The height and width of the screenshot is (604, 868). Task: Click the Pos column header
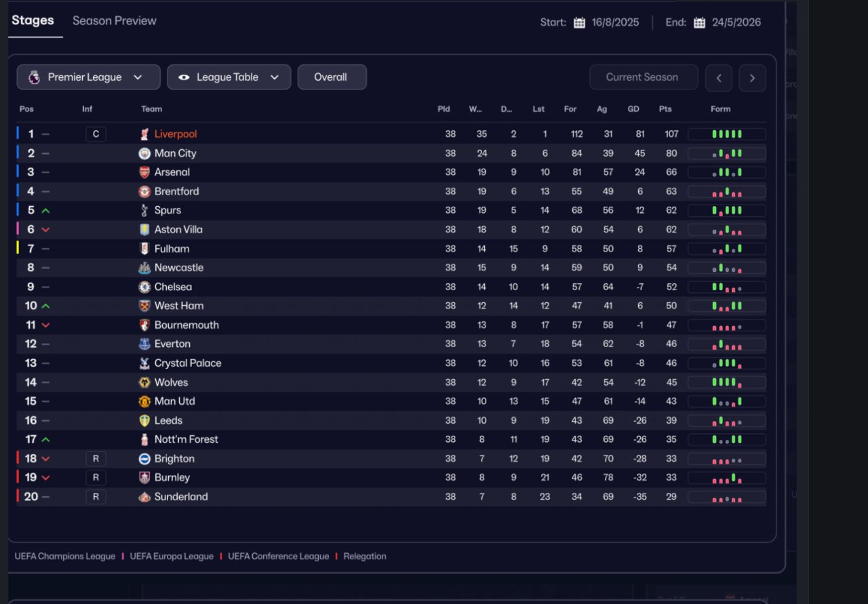pyautogui.click(x=26, y=109)
